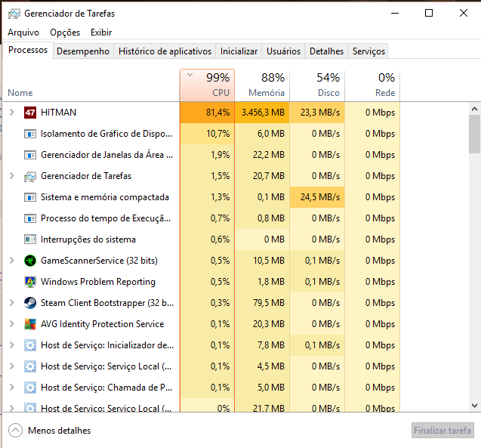Click the Menos detalhes label
The image size is (481, 448).
click(59, 431)
